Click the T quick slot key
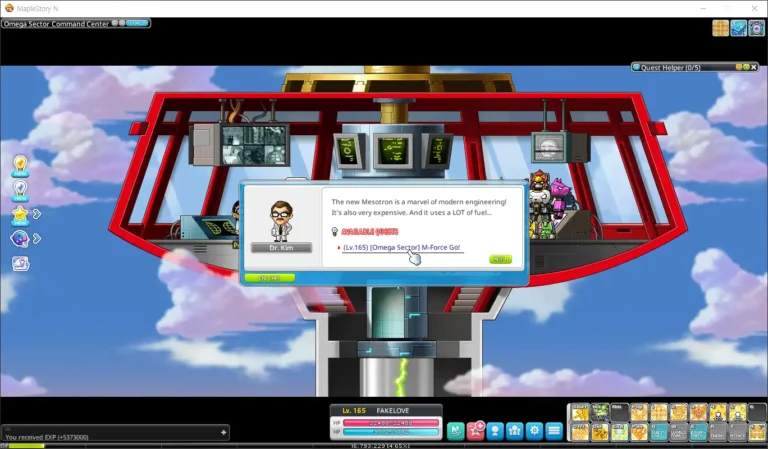 click(737, 432)
